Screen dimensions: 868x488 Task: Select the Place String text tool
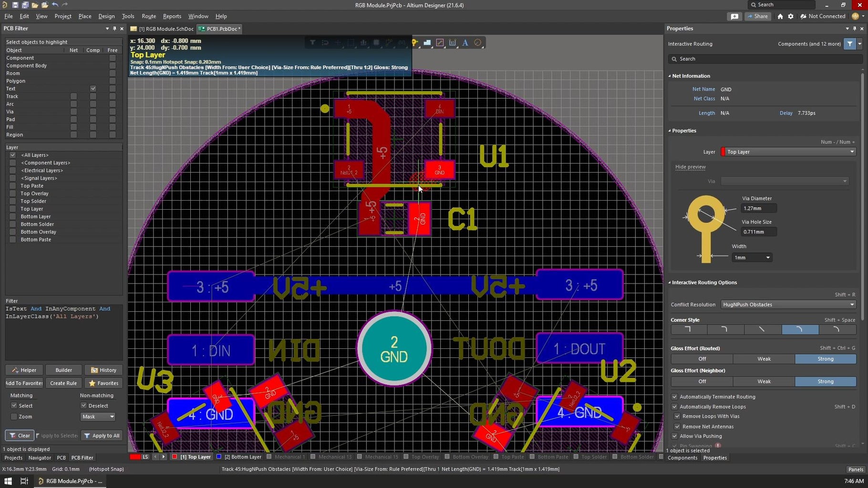point(465,43)
